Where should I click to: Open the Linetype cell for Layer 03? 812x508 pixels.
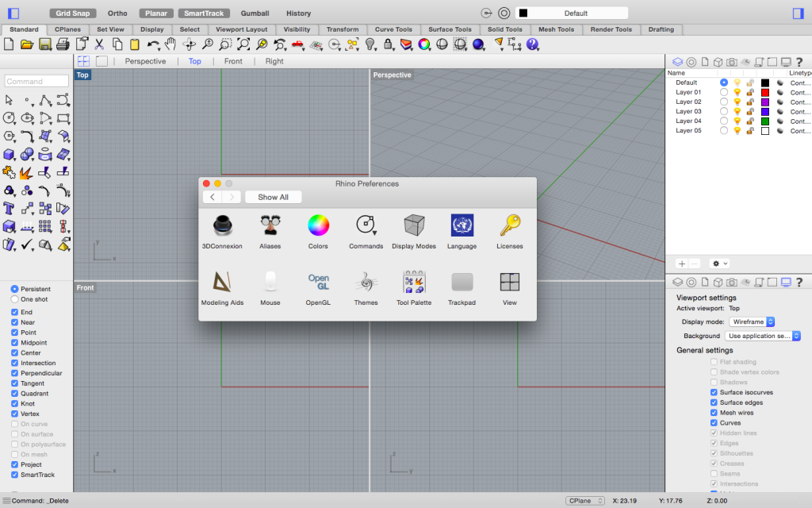click(800, 112)
